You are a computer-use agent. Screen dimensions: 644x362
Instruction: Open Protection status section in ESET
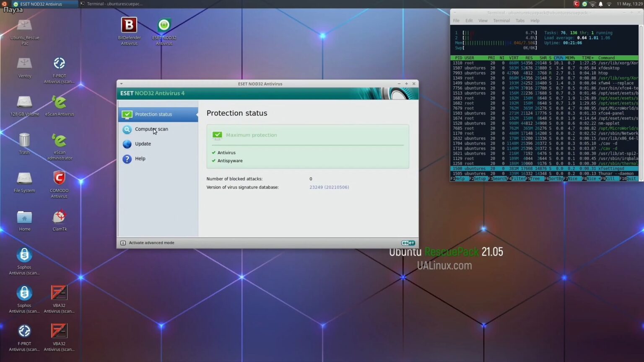point(158,114)
